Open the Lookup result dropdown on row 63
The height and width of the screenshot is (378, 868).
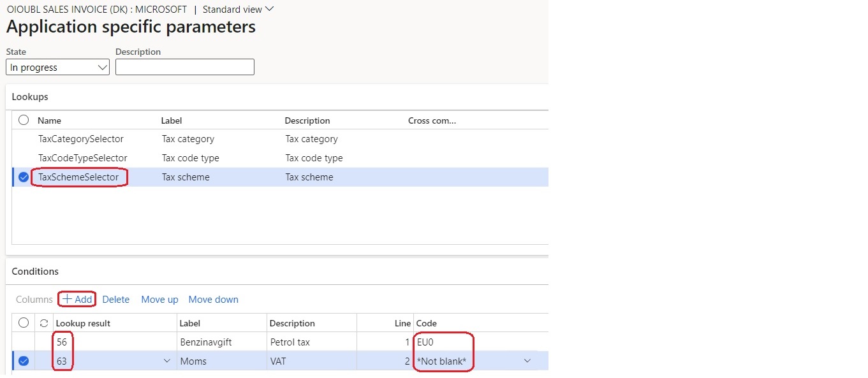167,360
